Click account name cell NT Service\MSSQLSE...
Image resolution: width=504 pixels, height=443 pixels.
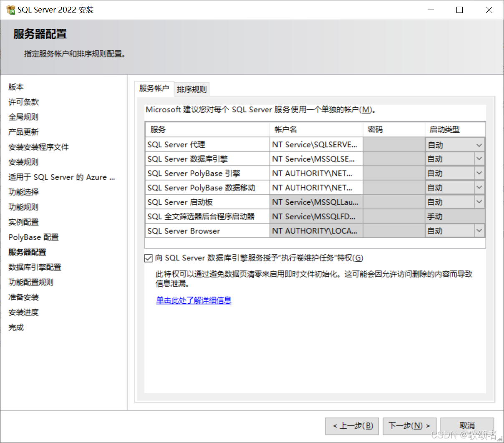click(316, 159)
